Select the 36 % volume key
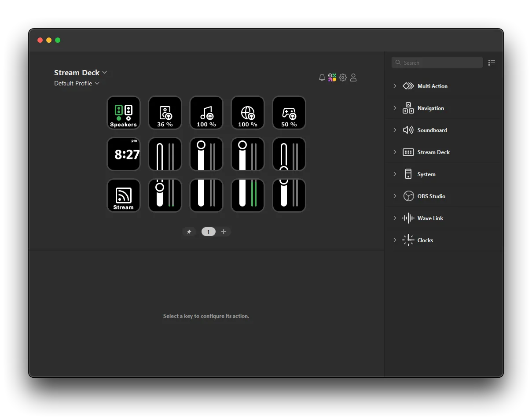Image resolution: width=532 pixels, height=420 pixels. click(x=165, y=113)
